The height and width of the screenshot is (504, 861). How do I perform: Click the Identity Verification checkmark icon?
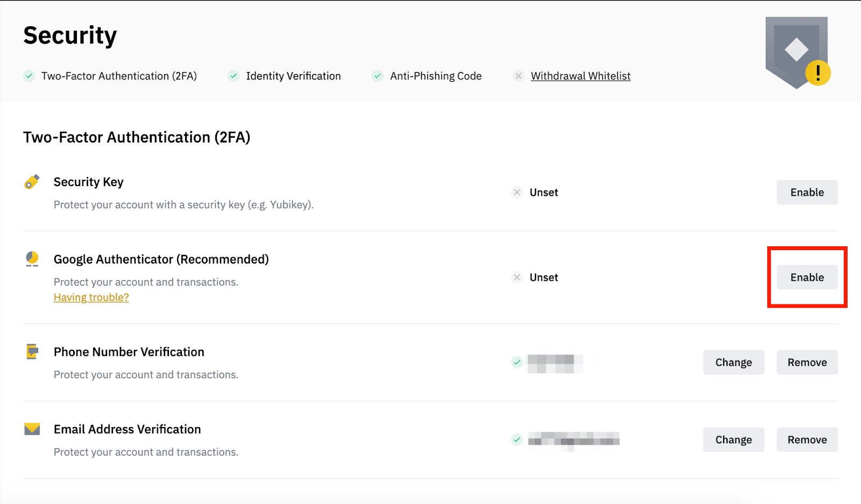pos(234,76)
